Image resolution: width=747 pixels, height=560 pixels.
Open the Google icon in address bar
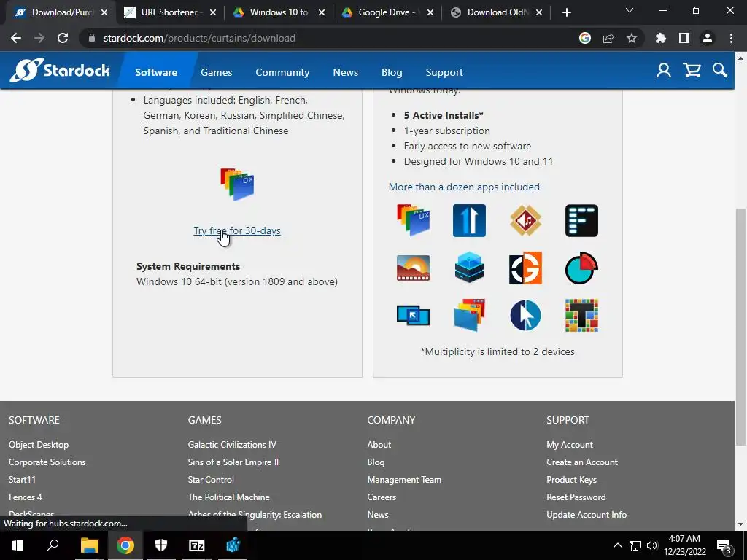(x=585, y=38)
